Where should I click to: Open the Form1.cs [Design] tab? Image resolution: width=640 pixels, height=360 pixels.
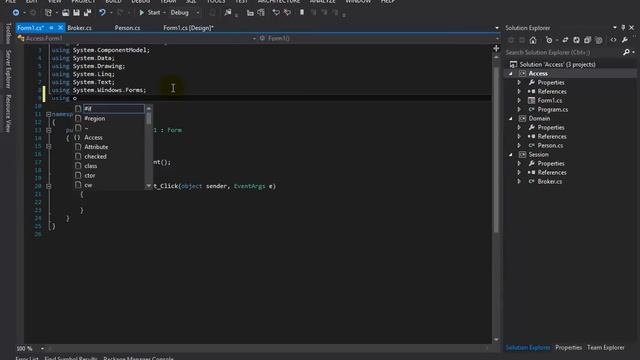coord(188,28)
